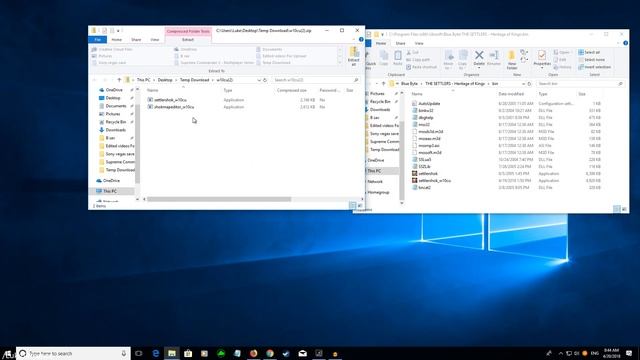Screen dimensions: 640x360
Task: Switch to large icons view in zip window
Action: coord(360,205)
